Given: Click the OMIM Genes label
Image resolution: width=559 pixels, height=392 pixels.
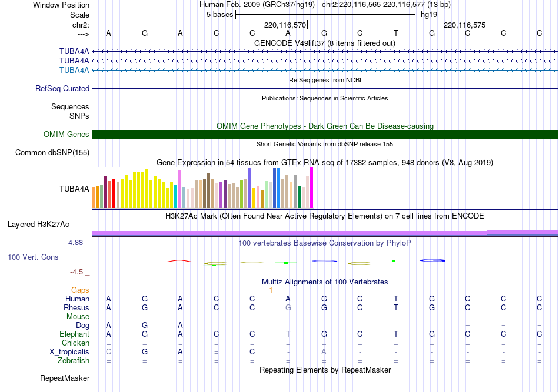Looking at the screenshot, I should pos(66,134).
